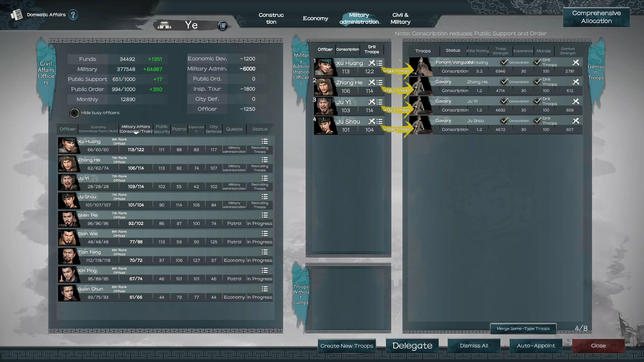Click the city list icon beside Ye
644x362 pixels.
point(222,25)
